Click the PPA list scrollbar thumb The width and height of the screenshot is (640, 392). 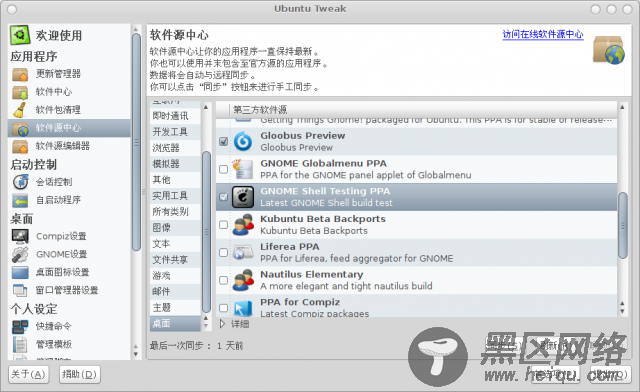[622, 225]
